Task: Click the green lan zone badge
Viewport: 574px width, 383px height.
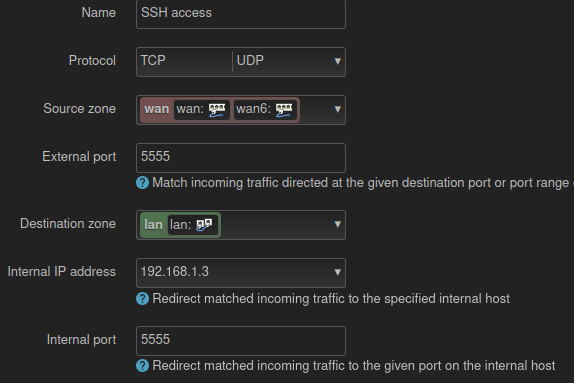Action: (153, 224)
